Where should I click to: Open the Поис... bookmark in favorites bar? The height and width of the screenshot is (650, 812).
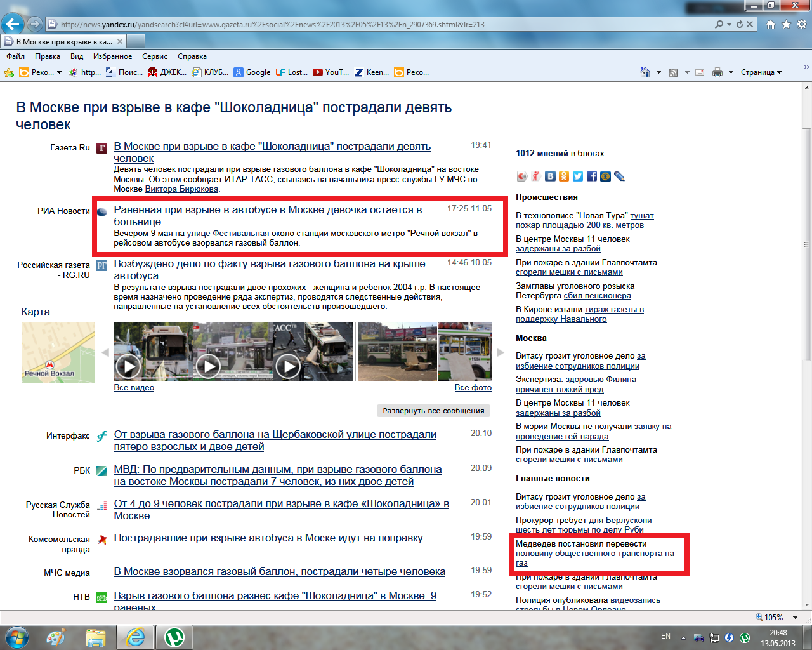(124, 72)
